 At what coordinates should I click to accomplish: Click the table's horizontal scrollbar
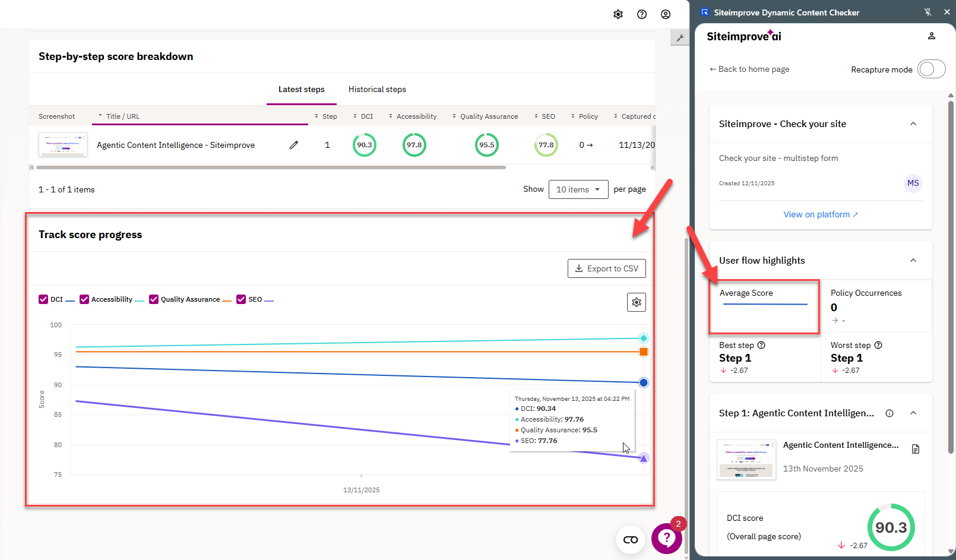[271, 167]
